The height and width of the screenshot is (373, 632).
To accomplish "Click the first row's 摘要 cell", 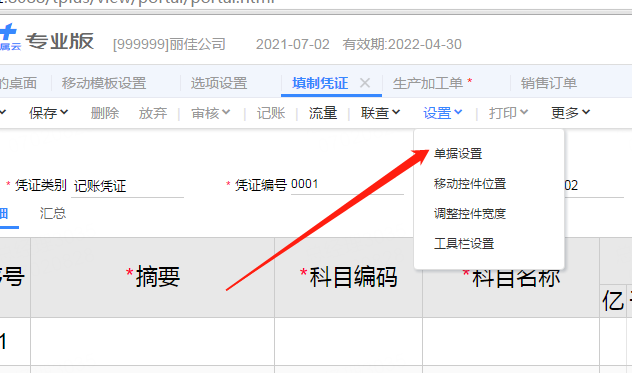I will pos(153,342).
